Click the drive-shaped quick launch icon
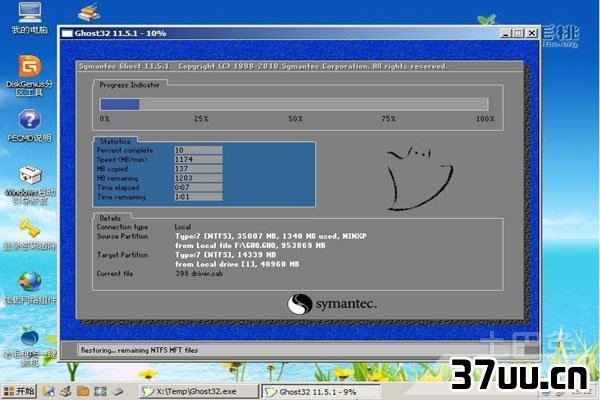Image resolution: width=600 pixels, height=400 pixels. (x=117, y=391)
